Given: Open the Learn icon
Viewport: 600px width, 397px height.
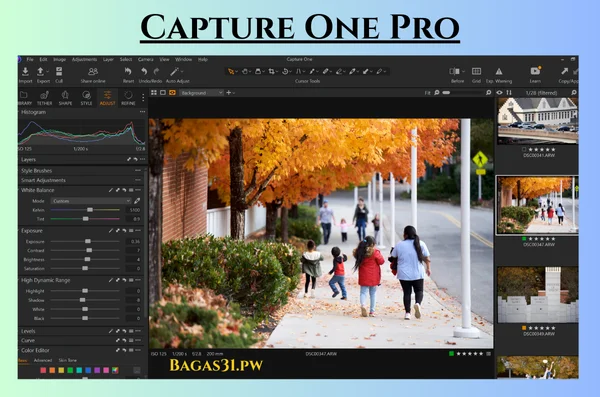Looking at the screenshot, I should click(535, 71).
